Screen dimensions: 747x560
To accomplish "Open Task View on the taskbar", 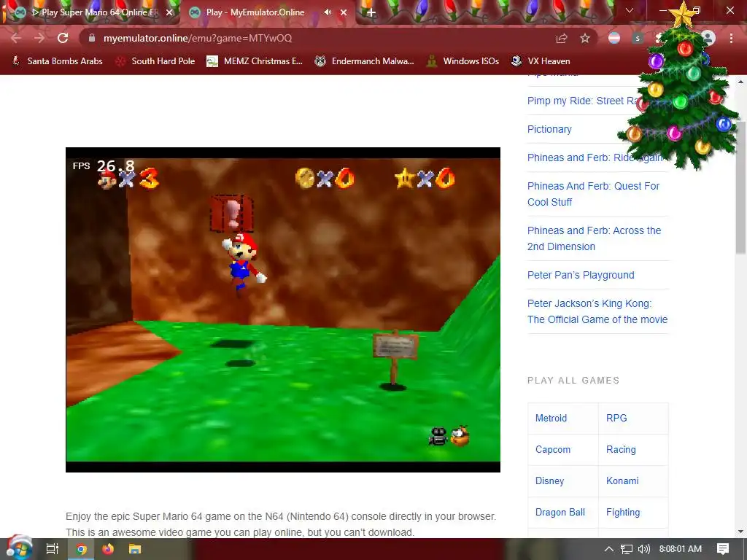I will tap(52, 549).
